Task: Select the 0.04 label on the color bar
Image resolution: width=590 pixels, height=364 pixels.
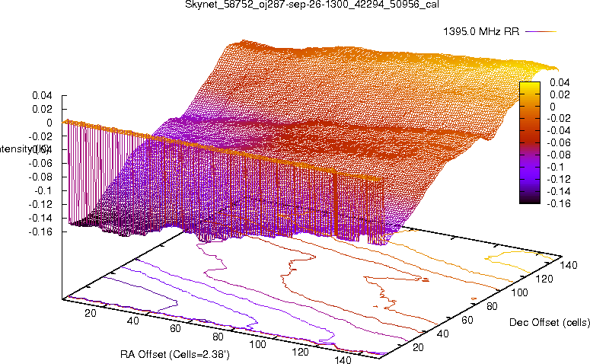Action: (560, 82)
